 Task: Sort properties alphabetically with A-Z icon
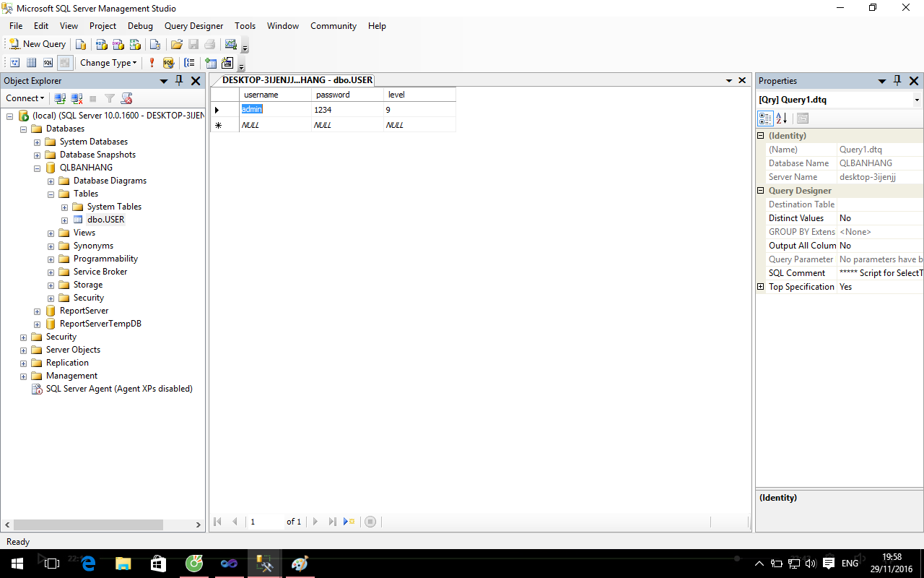click(x=782, y=118)
